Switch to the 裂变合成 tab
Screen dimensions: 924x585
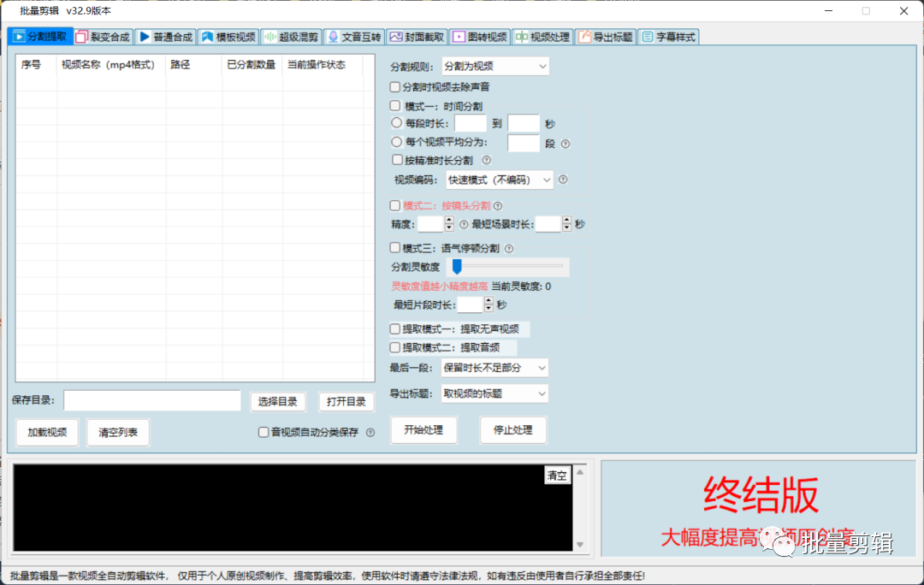pyautogui.click(x=104, y=37)
